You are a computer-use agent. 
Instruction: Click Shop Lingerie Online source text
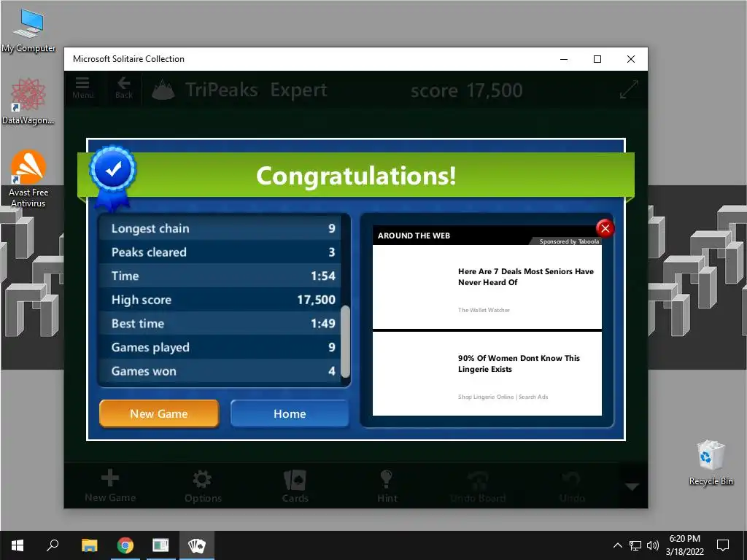point(503,397)
